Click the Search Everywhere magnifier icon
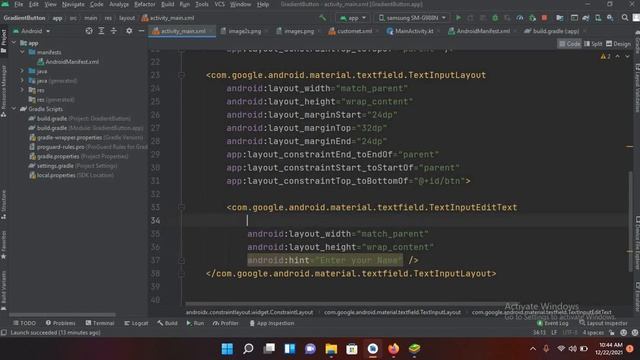The width and height of the screenshot is (640, 360). click(624, 18)
